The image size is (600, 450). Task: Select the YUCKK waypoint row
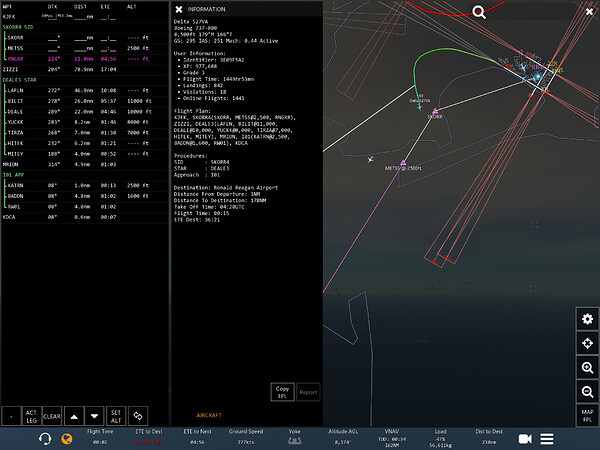84,122
